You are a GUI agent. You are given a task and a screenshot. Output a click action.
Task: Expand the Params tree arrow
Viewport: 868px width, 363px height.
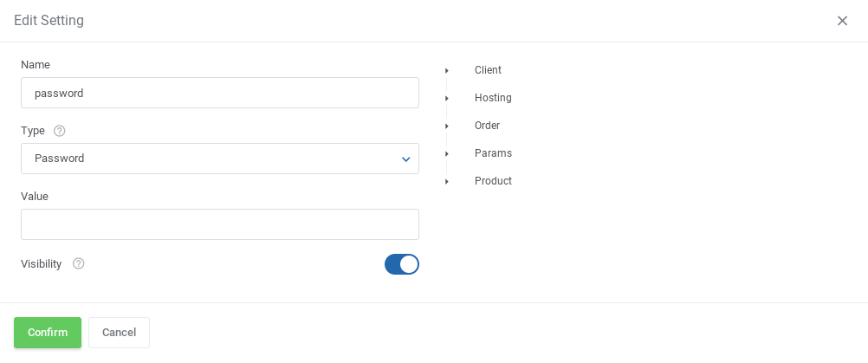[447, 154]
